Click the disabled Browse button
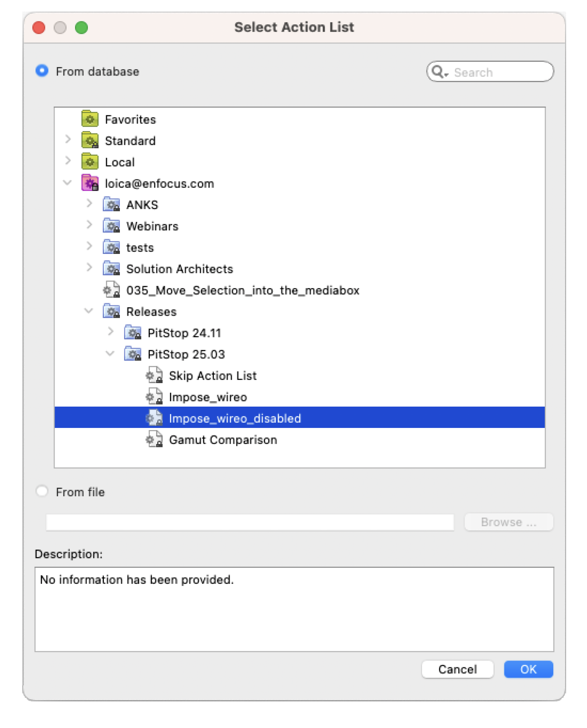Screen dimensions: 587x728 pos(509,522)
